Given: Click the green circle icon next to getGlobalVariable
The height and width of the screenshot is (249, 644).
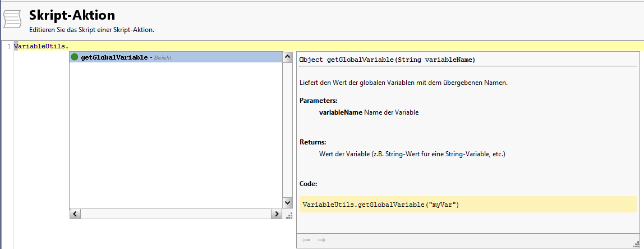Looking at the screenshot, I should (75, 57).
